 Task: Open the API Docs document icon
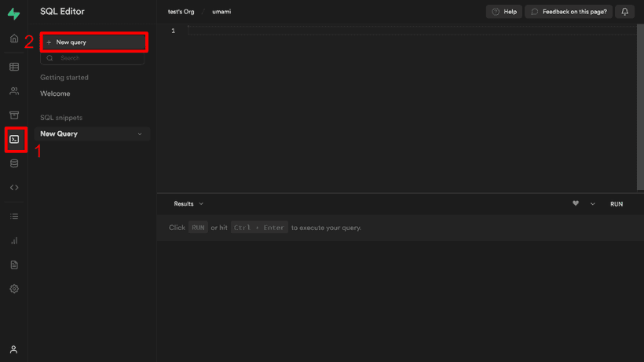[14, 265]
